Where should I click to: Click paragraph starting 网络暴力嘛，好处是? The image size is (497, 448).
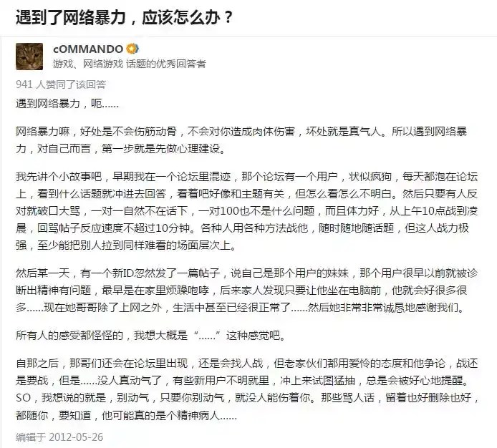(241, 140)
